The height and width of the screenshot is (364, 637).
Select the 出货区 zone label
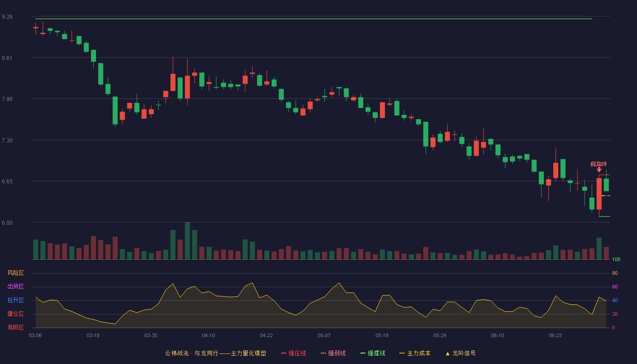pyautogui.click(x=16, y=287)
